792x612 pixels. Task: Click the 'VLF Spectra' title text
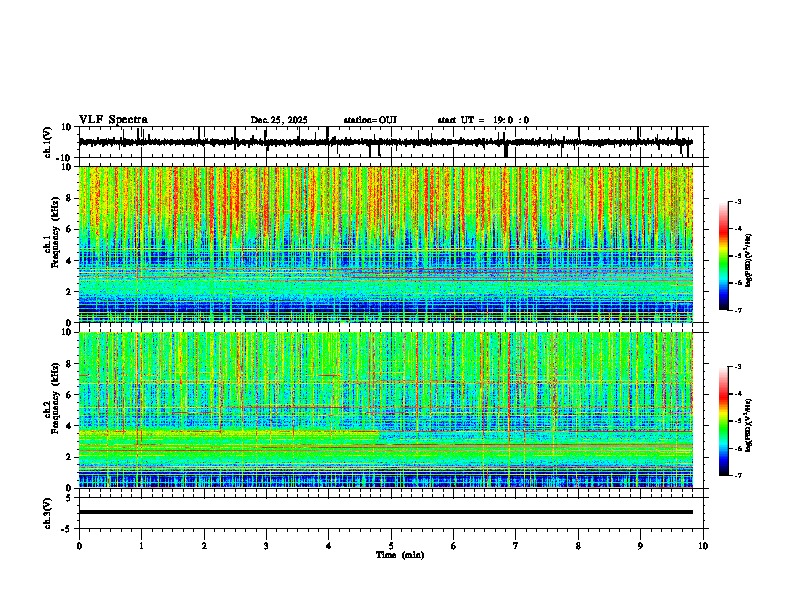tap(113, 120)
